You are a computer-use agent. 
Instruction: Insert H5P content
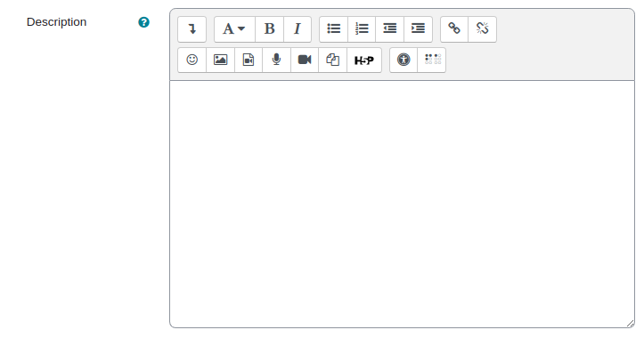[x=364, y=60]
